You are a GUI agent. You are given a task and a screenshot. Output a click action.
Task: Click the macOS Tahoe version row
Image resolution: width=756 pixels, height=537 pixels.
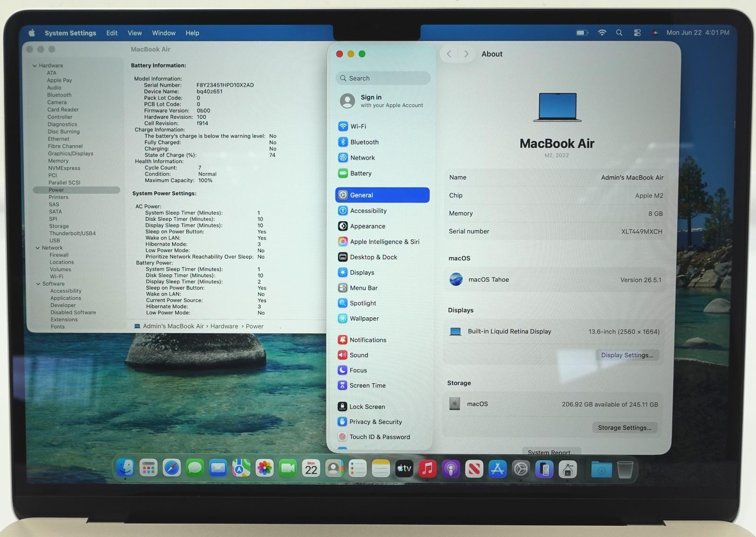point(555,280)
